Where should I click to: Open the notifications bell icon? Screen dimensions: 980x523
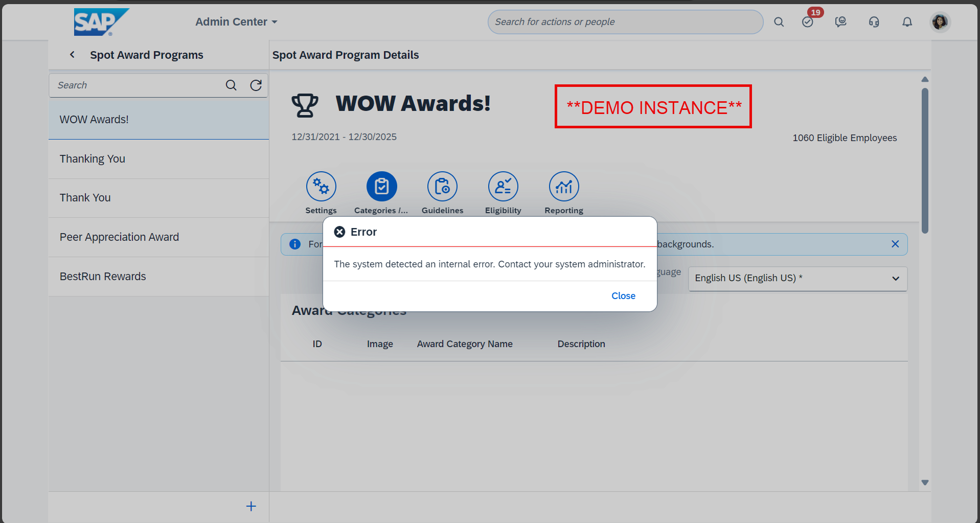(907, 22)
